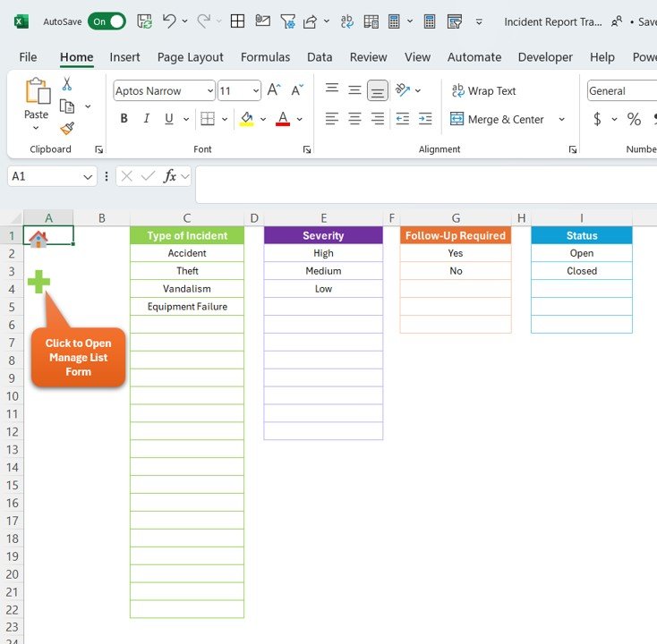This screenshot has height=644, width=657.
Task: Toggle Bottom Align vertical alignment
Action: pos(378,90)
